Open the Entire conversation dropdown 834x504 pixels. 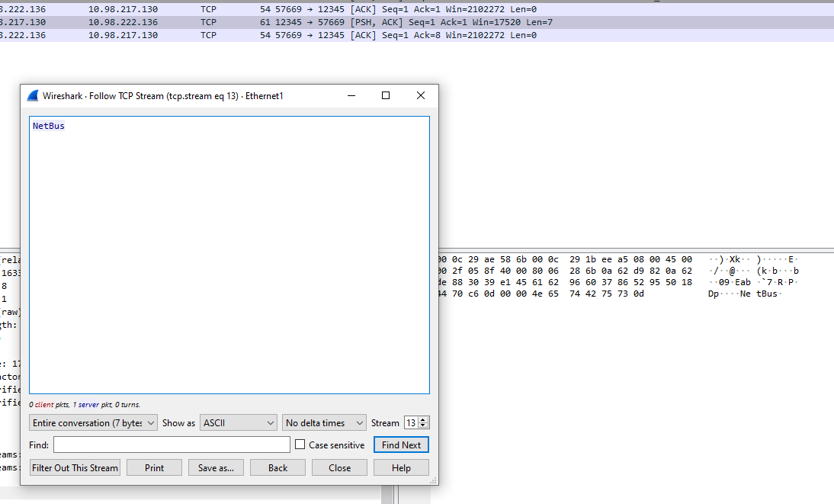click(93, 423)
